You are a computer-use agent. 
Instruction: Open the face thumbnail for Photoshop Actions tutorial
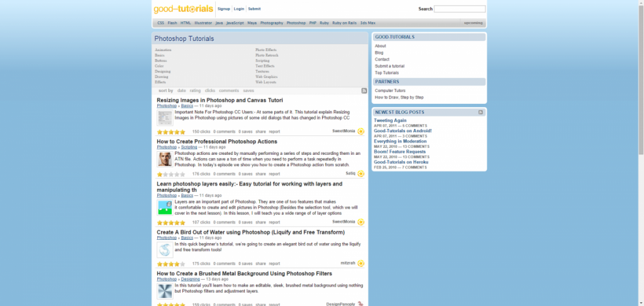coord(165,159)
